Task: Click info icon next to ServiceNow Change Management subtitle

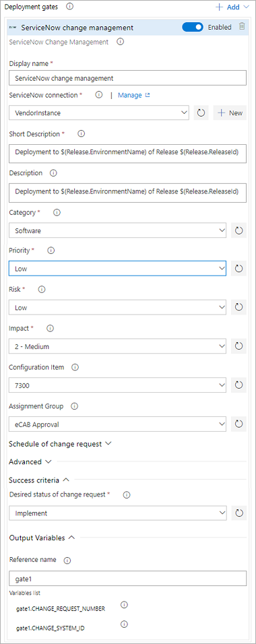Action: click(x=120, y=42)
